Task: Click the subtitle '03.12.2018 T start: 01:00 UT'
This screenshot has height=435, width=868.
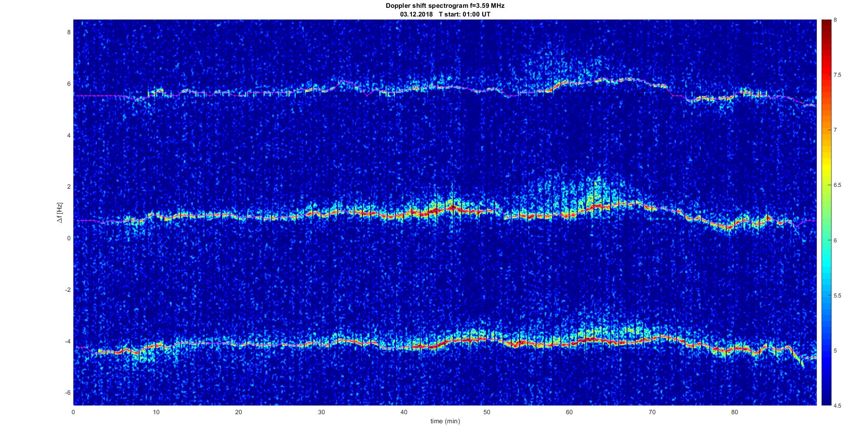Action: click(445, 14)
